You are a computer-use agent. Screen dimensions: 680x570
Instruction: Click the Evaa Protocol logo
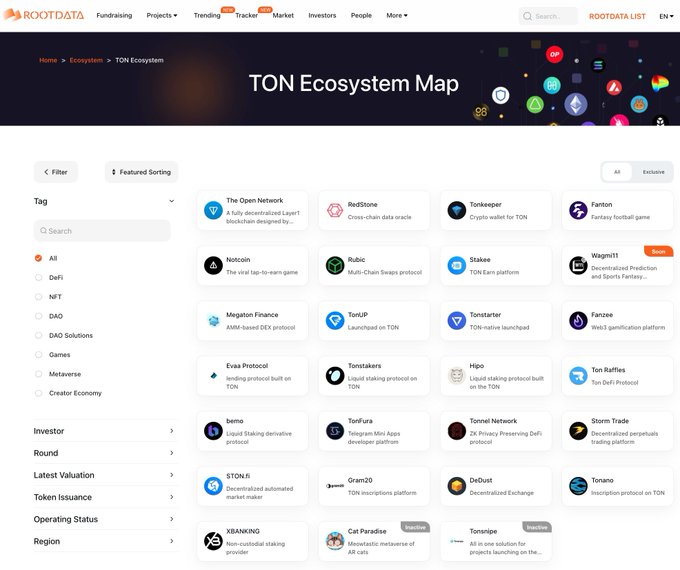tap(213, 376)
